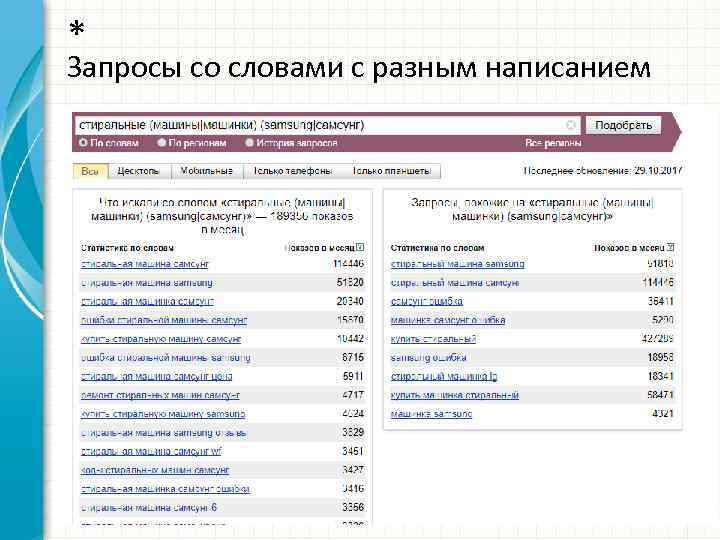Open link 'купить стиральную машину samsung'
Screen dimensions: 720x540
tap(163, 414)
